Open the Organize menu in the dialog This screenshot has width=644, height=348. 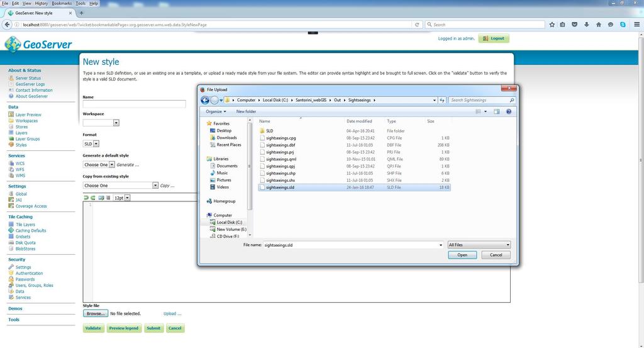[216, 111]
